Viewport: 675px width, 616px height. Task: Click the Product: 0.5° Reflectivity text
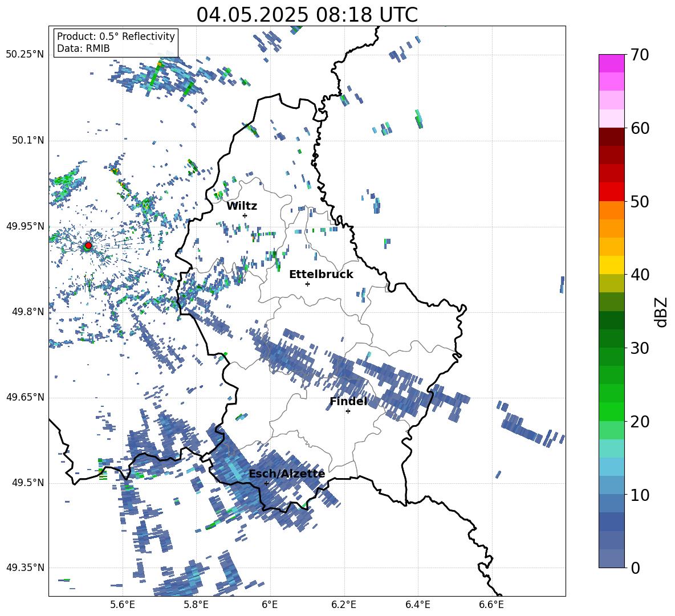pyautogui.click(x=116, y=36)
